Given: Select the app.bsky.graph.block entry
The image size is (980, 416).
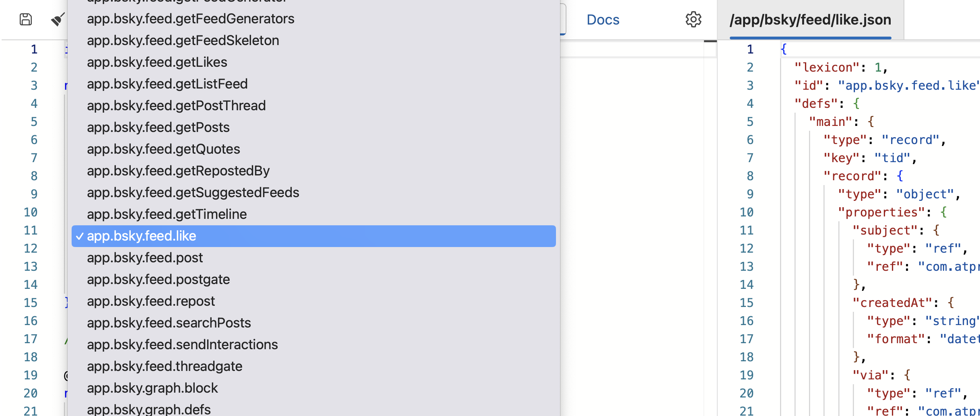Looking at the screenshot, I should coord(152,388).
